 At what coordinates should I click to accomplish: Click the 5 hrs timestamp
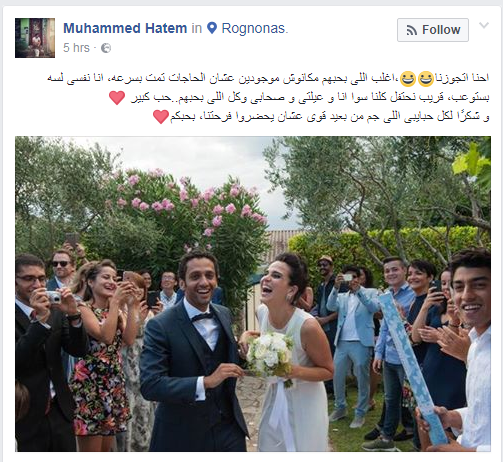coord(76,48)
